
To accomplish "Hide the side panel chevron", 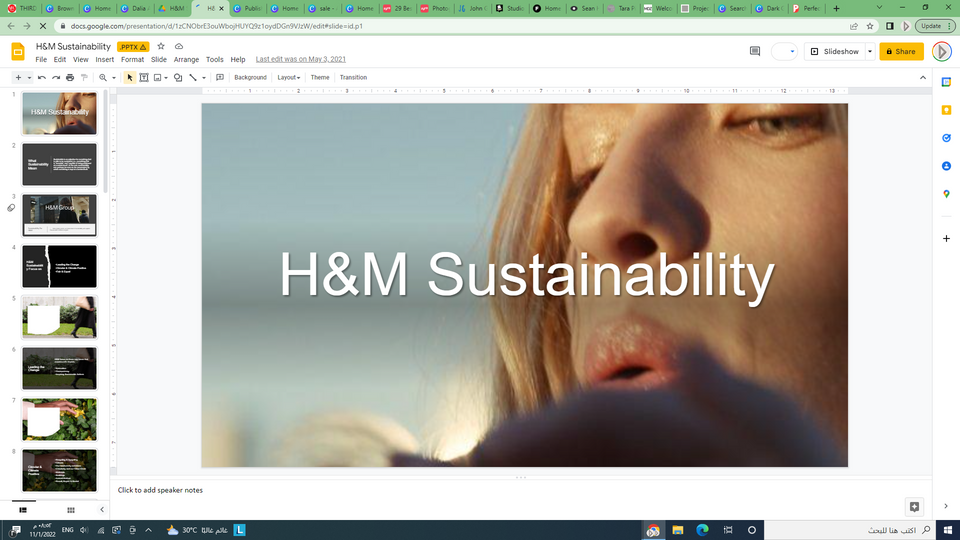I will [946, 506].
